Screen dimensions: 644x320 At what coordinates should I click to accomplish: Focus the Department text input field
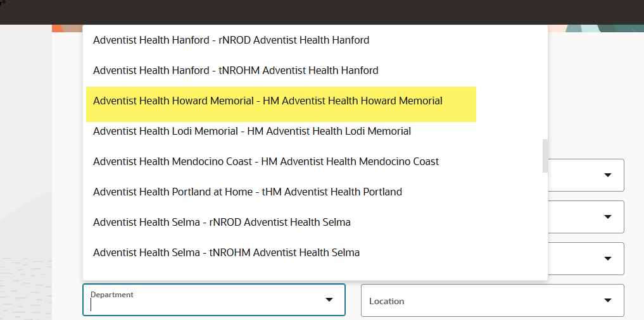(x=203, y=305)
